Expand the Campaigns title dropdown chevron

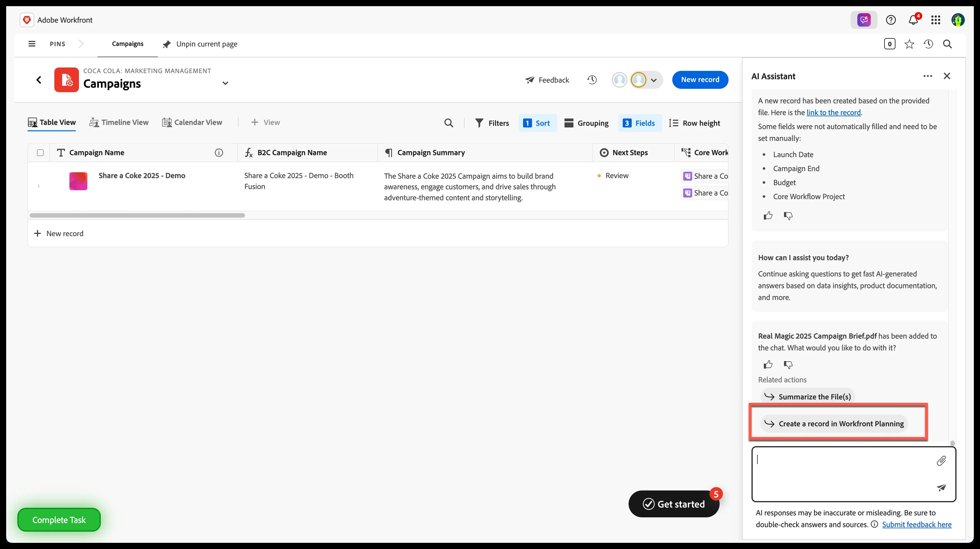pos(225,83)
